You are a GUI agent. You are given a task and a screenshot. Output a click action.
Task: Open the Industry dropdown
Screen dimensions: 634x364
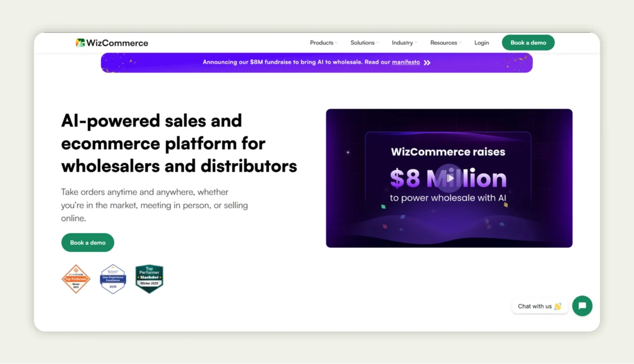pyautogui.click(x=404, y=43)
